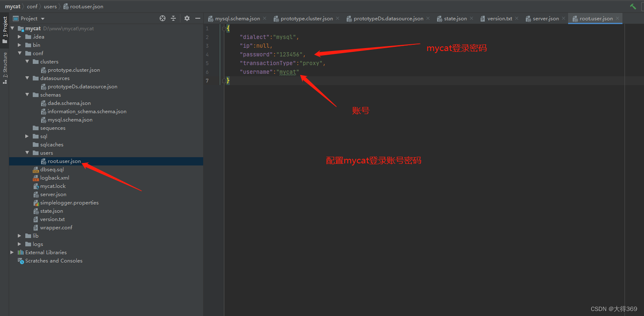Close the root.user.json tab
The image size is (644, 316).
pos(617,18)
